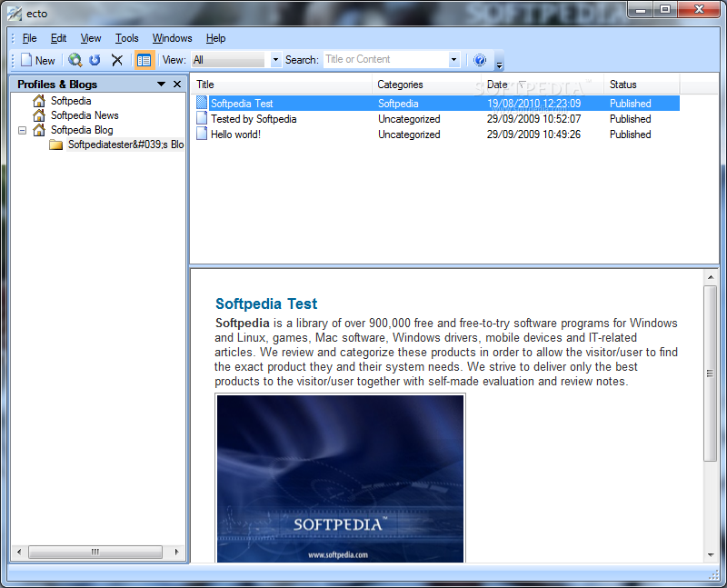Image resolution: width=727 pixels, height=588 pixels.
Task: Click the globe search toolbar icon
Action: (x=75, y=60)
